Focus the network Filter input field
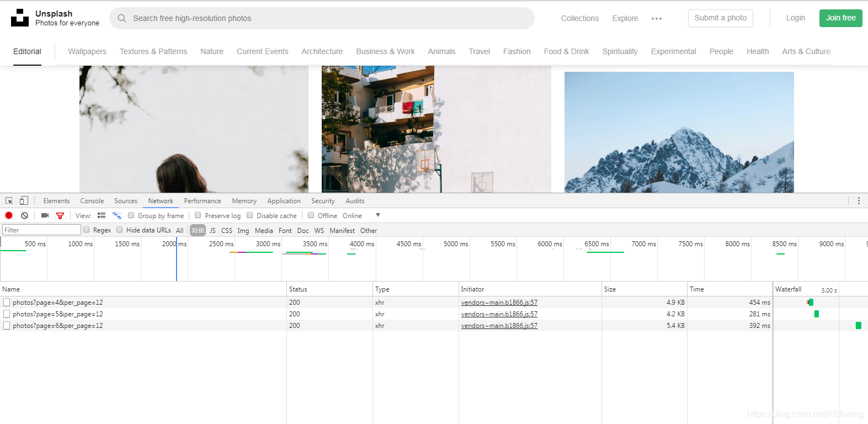868x424 pixels. [42, 230]
